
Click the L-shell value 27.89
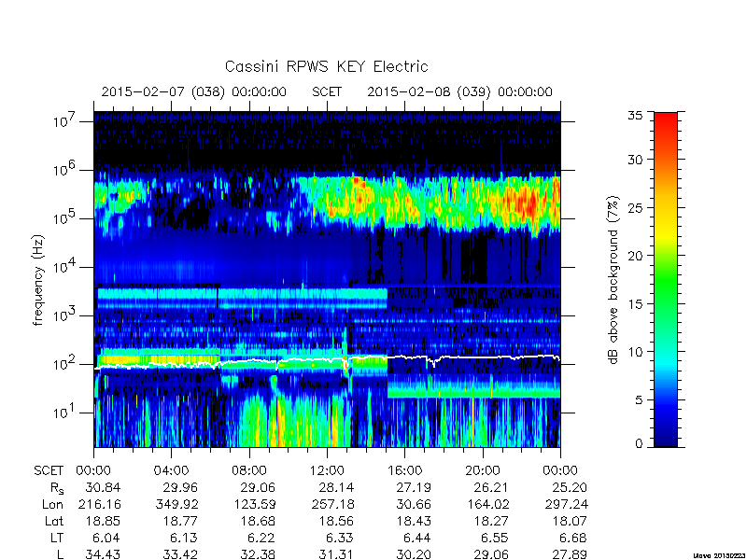(x=570, y=554)
